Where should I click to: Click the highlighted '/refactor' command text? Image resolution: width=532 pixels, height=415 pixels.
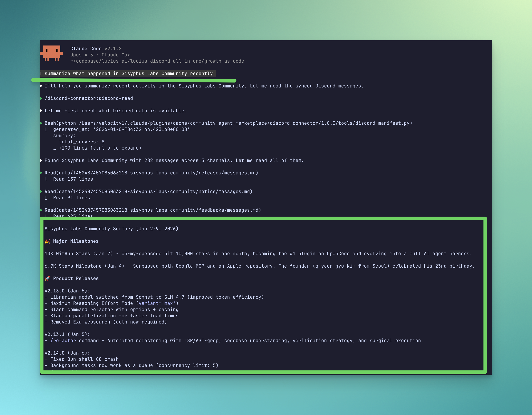pyautogui.click(x=63, y=341)
